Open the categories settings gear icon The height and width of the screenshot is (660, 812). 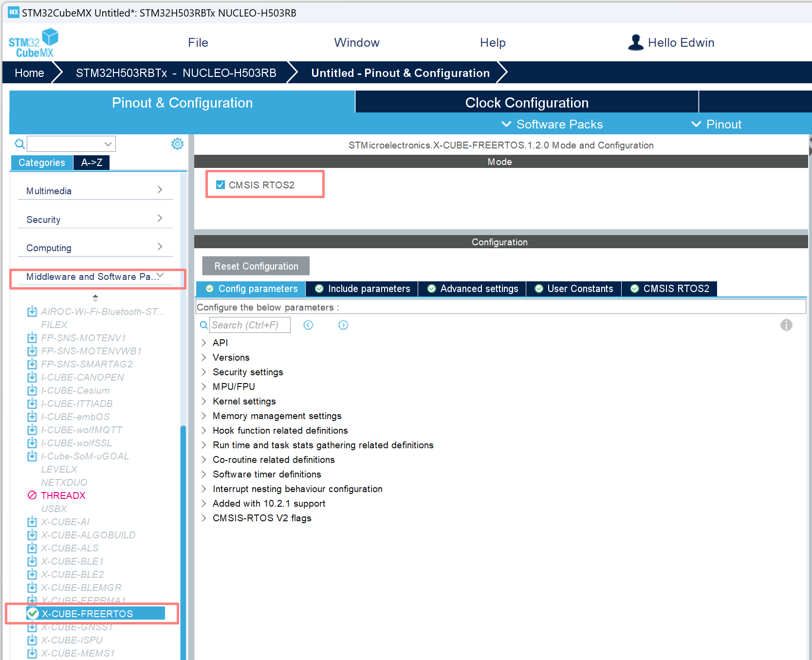(177, 144)
